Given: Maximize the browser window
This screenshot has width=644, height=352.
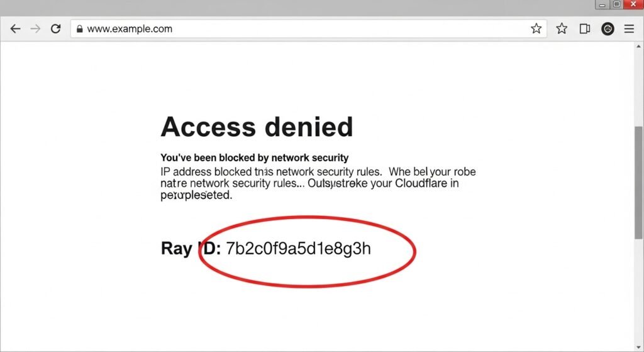Looking at the screenshot, I should [616, 4].
